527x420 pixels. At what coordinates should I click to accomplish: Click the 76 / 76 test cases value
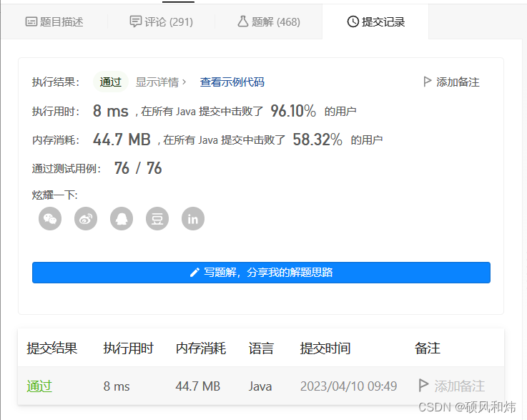(x=138, y=168)
